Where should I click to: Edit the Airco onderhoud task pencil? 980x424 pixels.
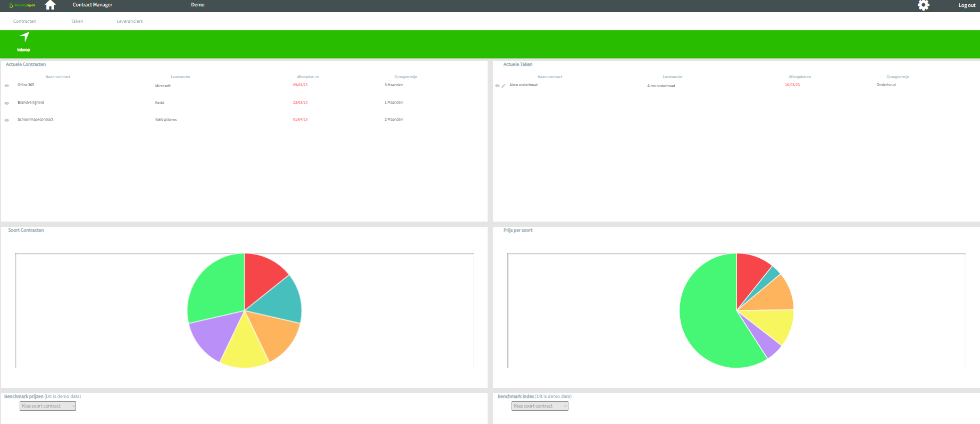504,86
